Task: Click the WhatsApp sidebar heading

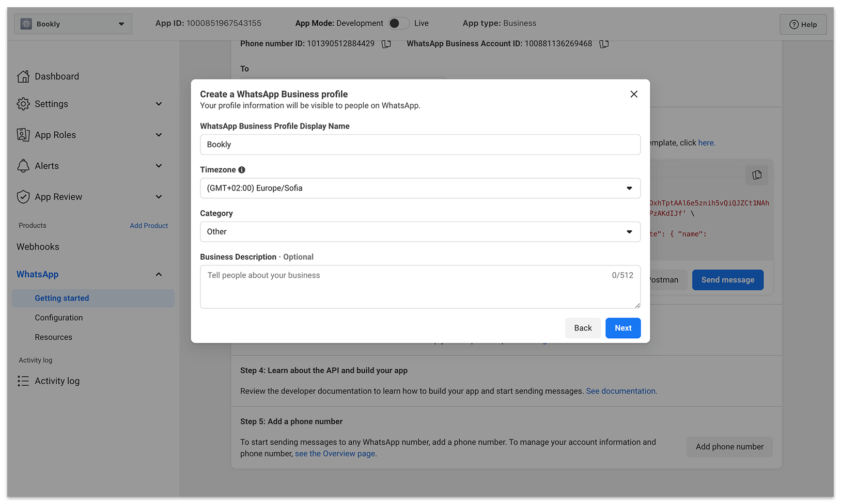Action: (37, 274)
